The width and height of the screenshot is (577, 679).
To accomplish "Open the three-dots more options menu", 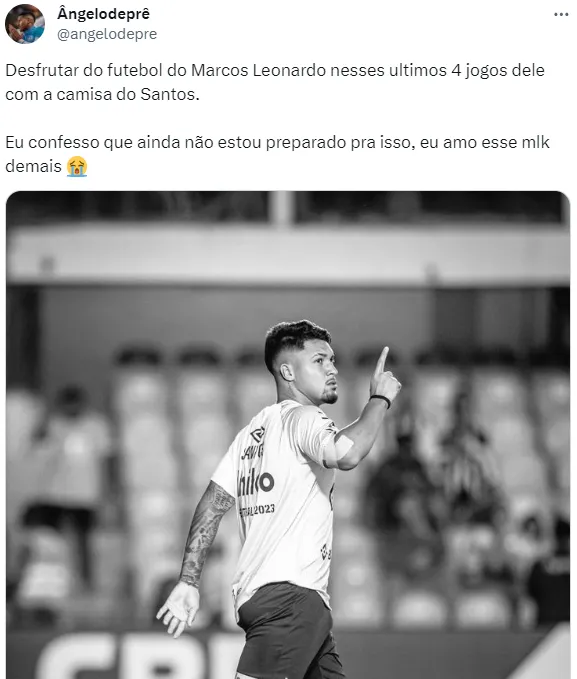I will (x=561, y=14).
